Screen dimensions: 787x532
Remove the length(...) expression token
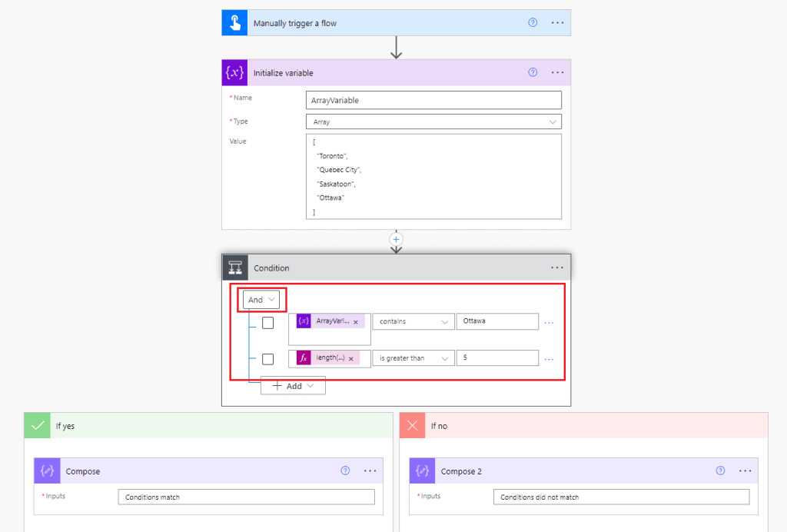[350, 359]
